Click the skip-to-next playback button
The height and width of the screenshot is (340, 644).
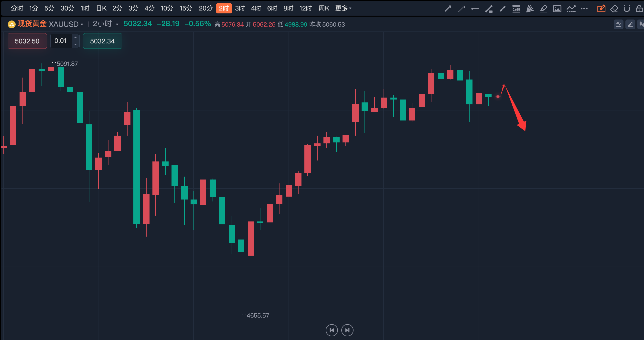[x=347, y=330]
